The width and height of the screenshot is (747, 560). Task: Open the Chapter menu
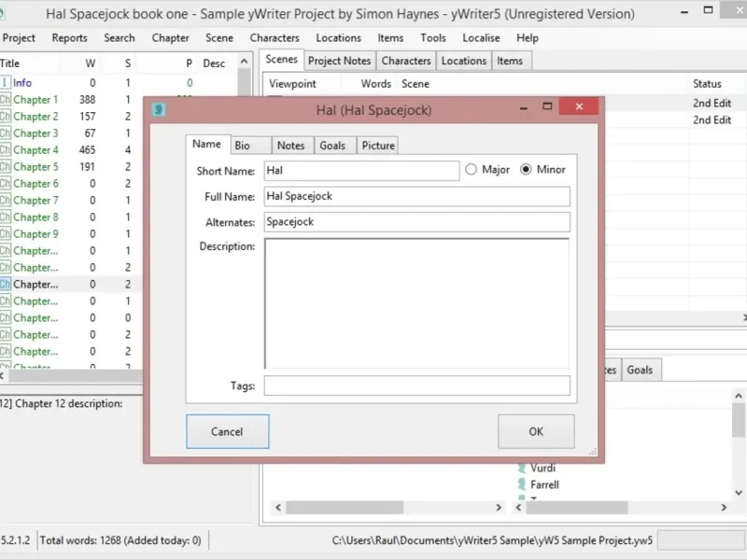[x=170, y=38]
